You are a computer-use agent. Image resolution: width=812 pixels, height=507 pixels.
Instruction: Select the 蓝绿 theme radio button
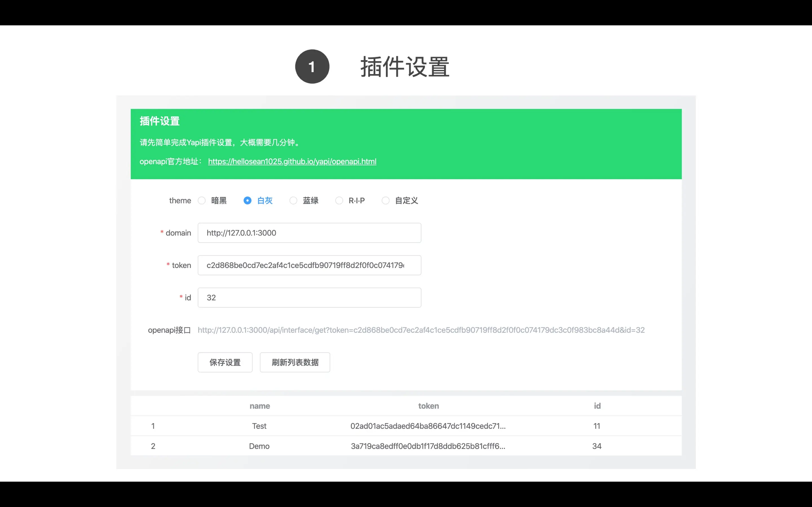293,201
